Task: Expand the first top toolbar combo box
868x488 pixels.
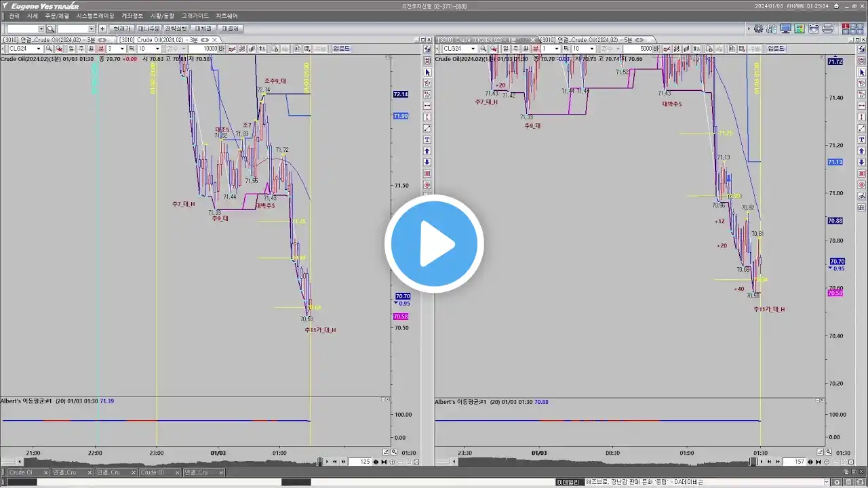Action: (x=41, y=28)
